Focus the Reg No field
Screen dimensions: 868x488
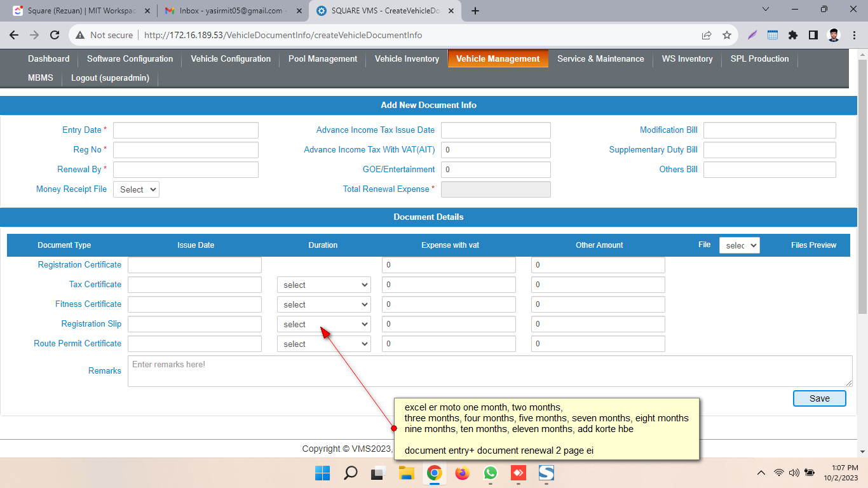[x=186, y=150]
